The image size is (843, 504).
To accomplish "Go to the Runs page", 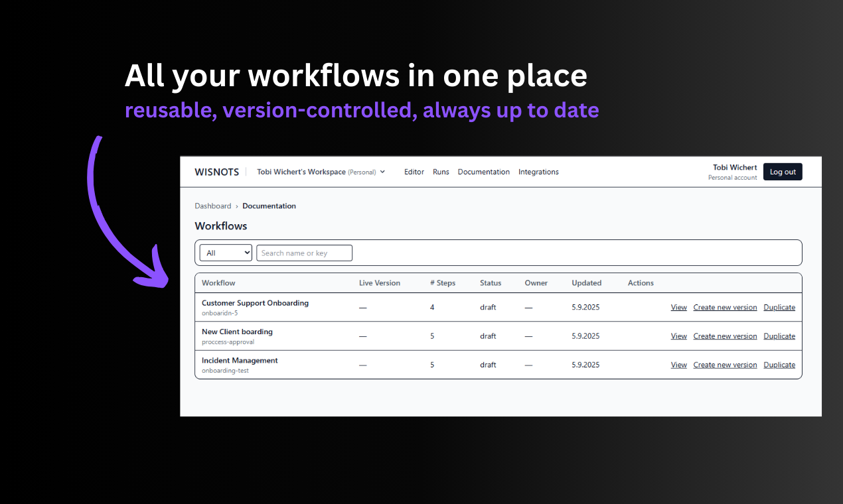I will [x=441, y=172].
